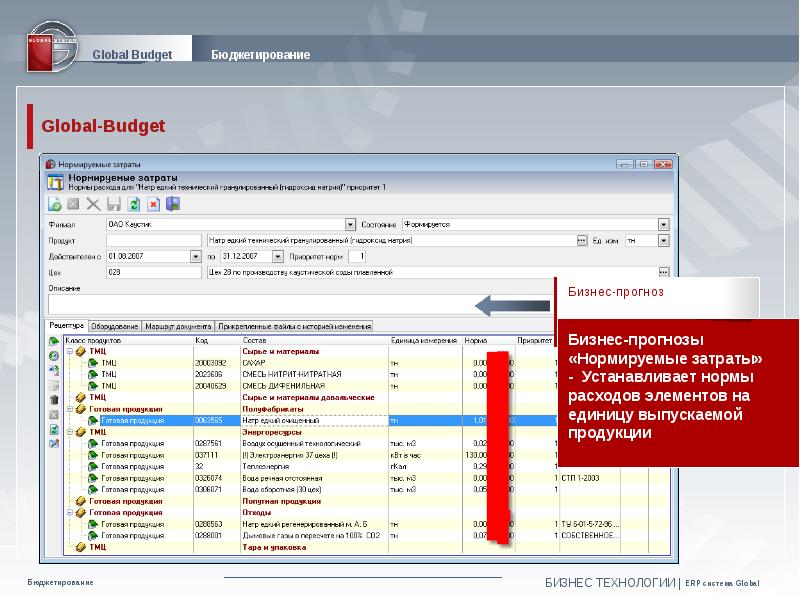Select the САХАР row in the table
Viewport: 800px width, 600px height.
300,362
